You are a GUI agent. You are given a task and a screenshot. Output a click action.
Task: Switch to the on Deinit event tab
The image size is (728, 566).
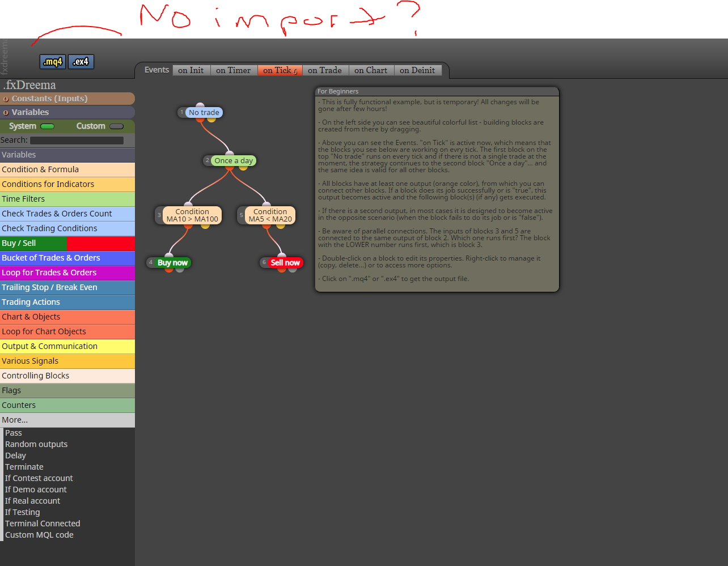pos(417,70)
